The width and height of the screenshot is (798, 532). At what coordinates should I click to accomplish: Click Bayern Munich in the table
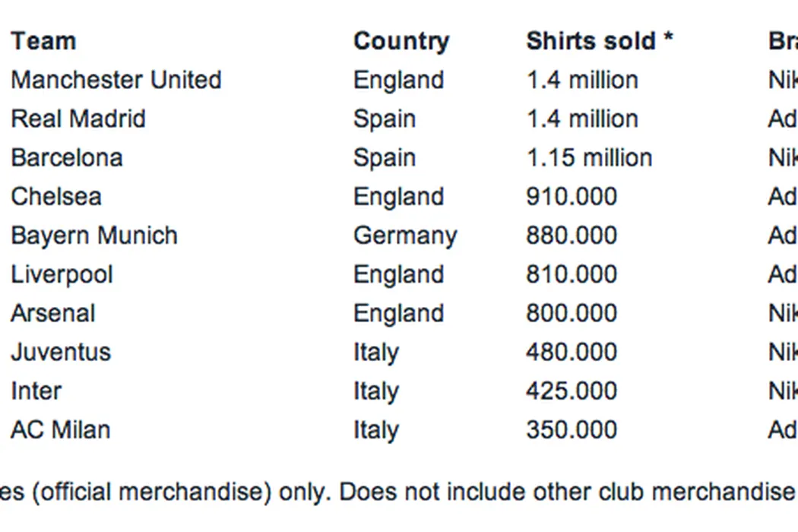click(x=94, y=236)
